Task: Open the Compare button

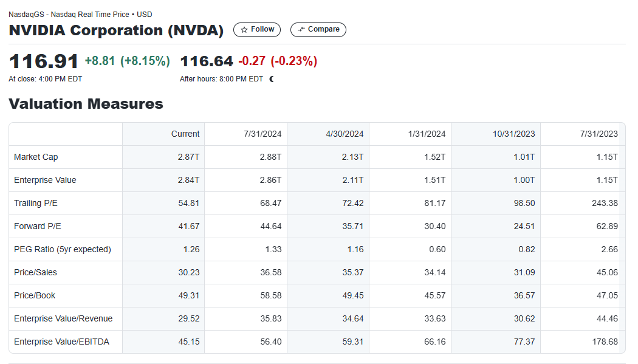Action: point(318,30)
